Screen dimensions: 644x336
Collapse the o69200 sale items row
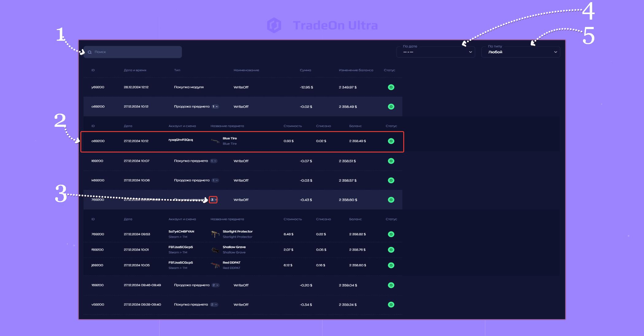[x=215, y=107]
